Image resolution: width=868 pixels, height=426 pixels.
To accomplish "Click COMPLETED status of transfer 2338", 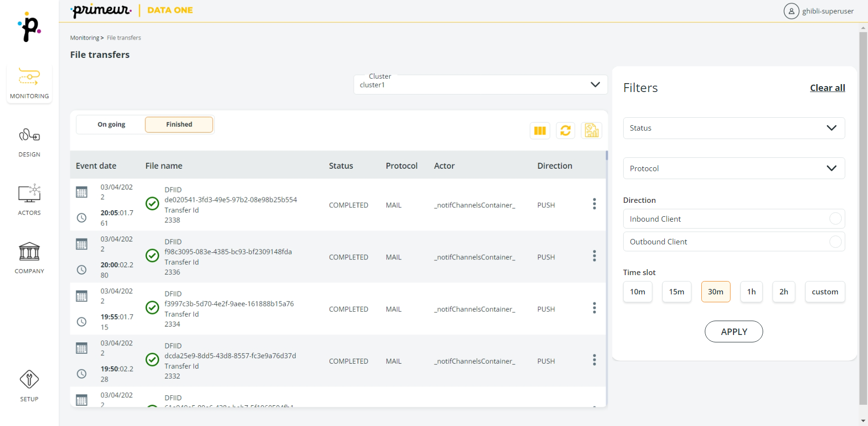I will 349,205.
